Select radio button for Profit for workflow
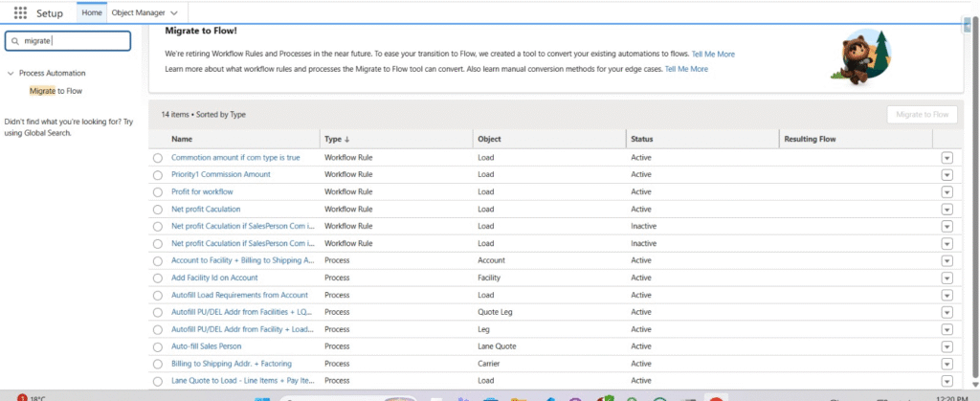The height and width of the screenshot is (401, 980). [x=158, y=192]
